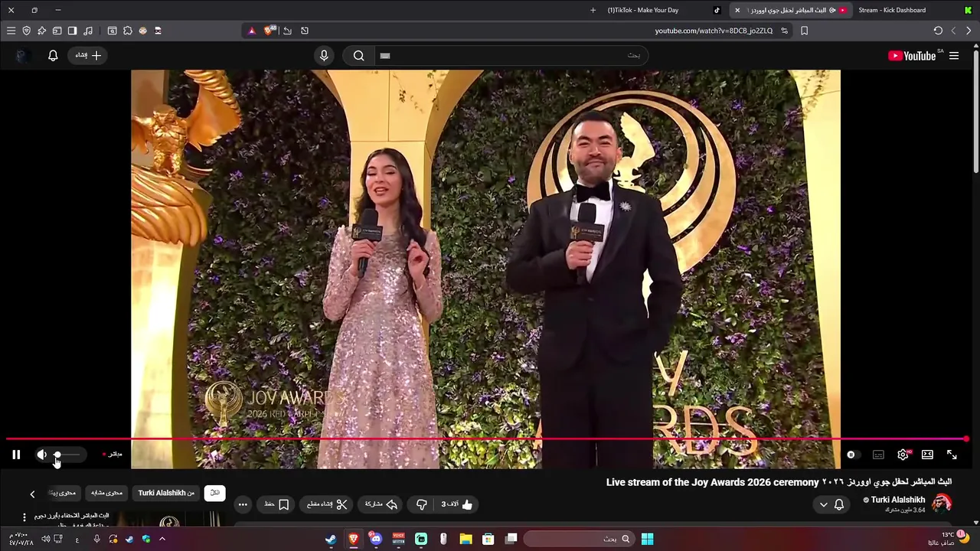Open a new browser tab
The image size is (980, 551).
coord(593,10)
